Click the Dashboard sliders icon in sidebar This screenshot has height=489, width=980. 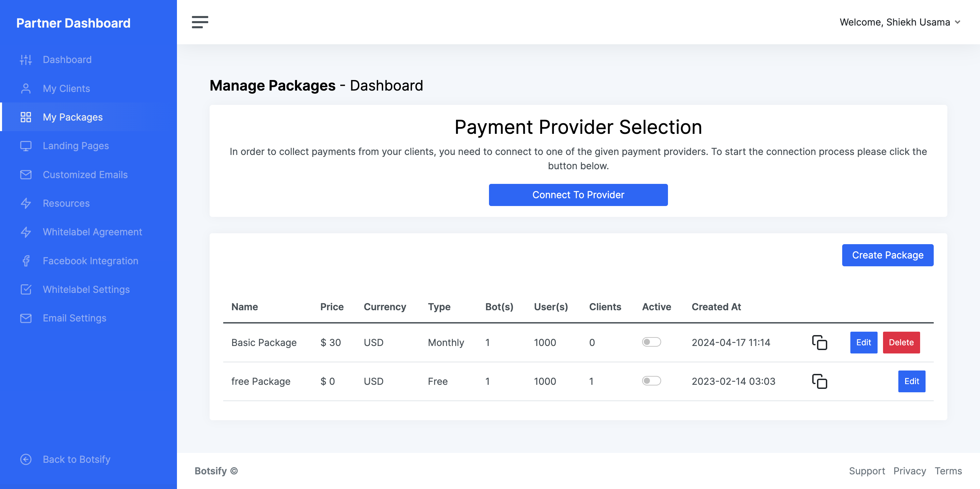26,59
